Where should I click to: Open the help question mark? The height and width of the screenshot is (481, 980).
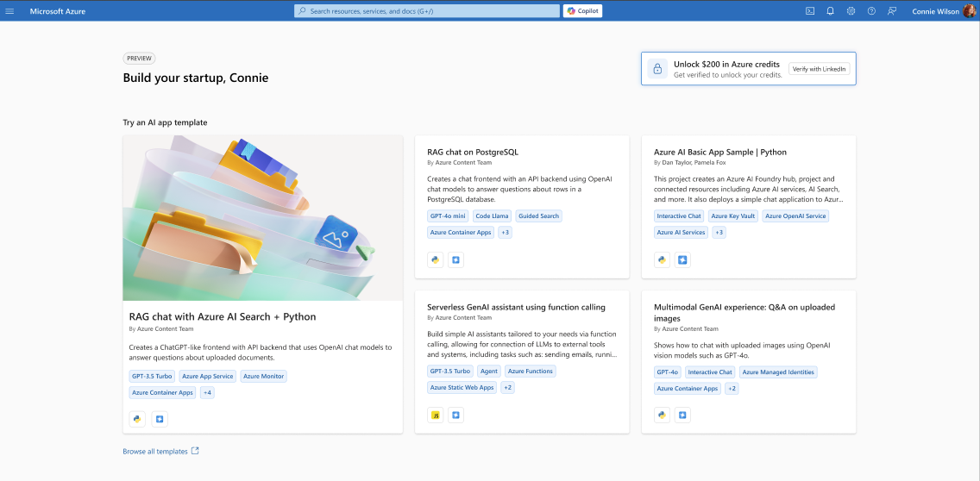pyautogui.click(x=871, y=11)
